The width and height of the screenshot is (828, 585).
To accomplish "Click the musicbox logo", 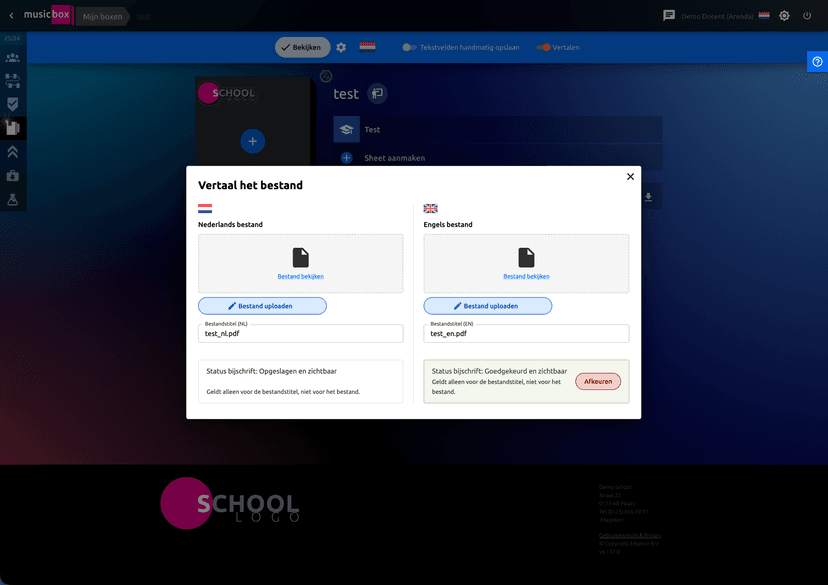I will 47,15.
